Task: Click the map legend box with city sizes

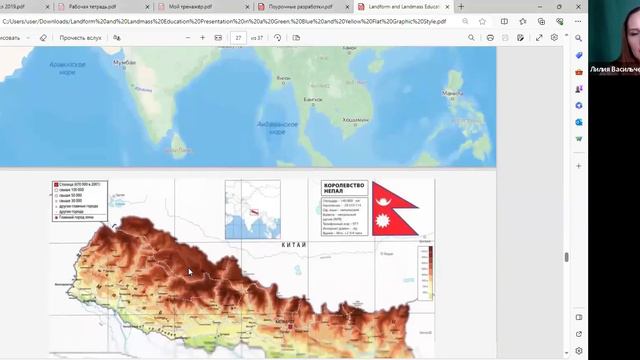Action: tap(80, 201)
